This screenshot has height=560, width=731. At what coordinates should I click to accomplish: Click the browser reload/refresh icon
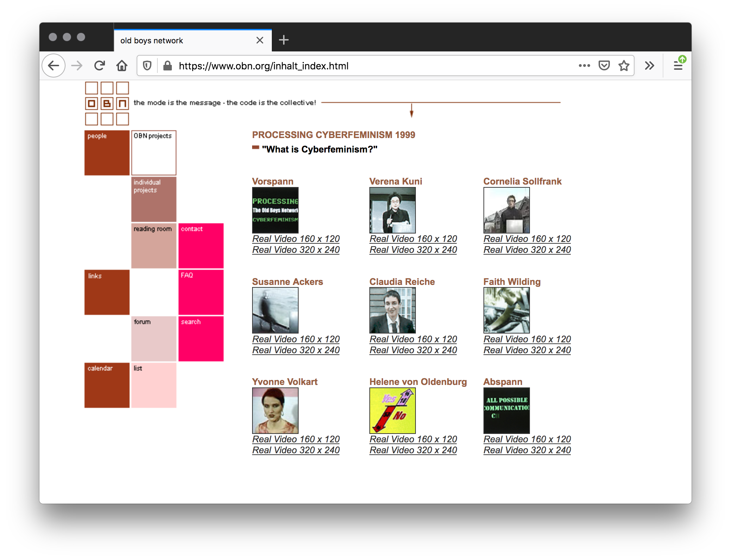point(101,65)
